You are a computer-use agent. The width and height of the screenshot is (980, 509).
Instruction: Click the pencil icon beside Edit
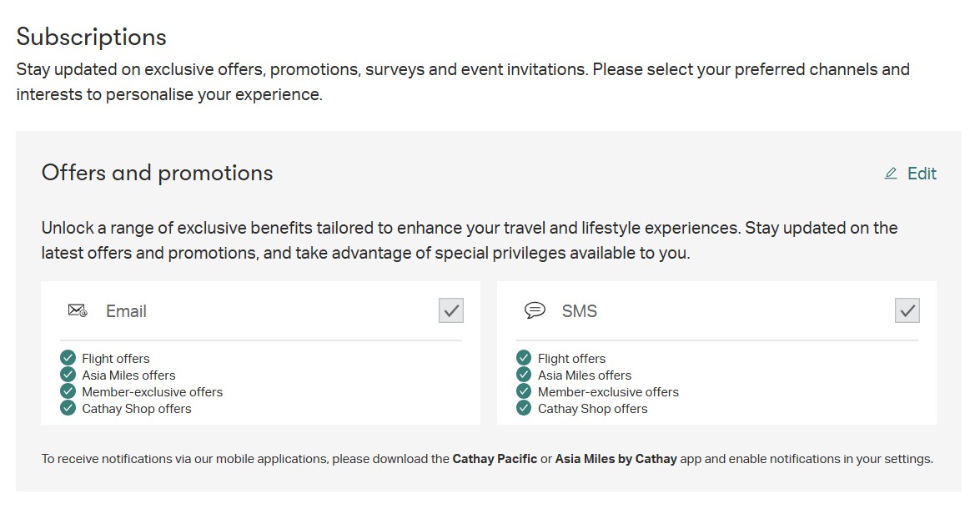coord(891,174)
